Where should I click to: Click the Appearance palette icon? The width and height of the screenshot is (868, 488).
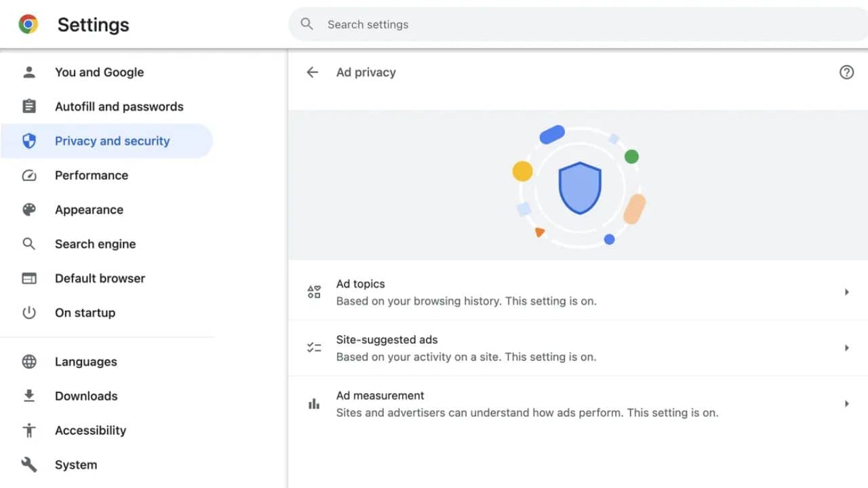click(29, 209)
